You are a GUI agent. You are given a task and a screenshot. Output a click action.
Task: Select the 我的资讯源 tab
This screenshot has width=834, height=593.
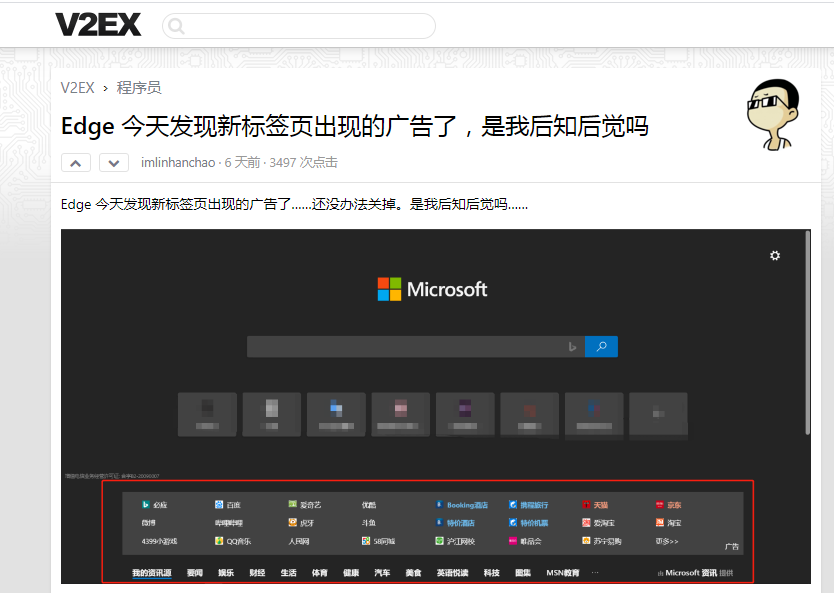pyautogui.click(x=152, y=573)
